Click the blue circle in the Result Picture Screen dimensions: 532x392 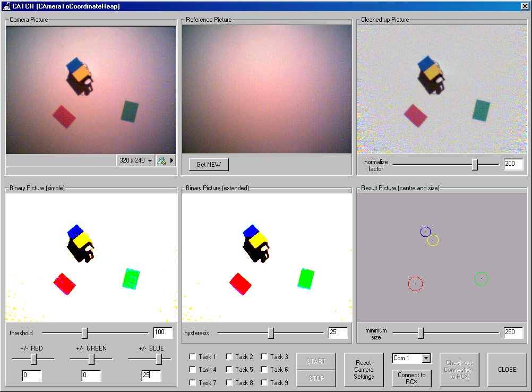tap(425, 232)
